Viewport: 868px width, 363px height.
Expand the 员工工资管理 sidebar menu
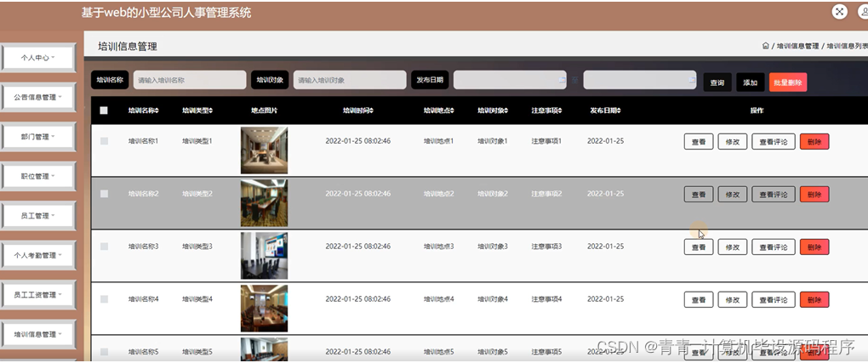pyautogui.click(x=38, y=295)
